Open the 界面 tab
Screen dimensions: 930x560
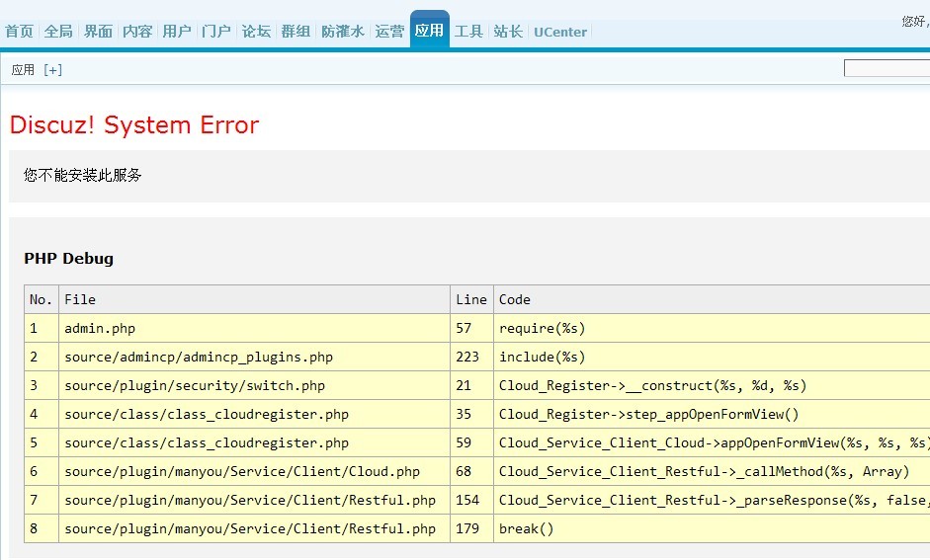[x=98, y=32]
